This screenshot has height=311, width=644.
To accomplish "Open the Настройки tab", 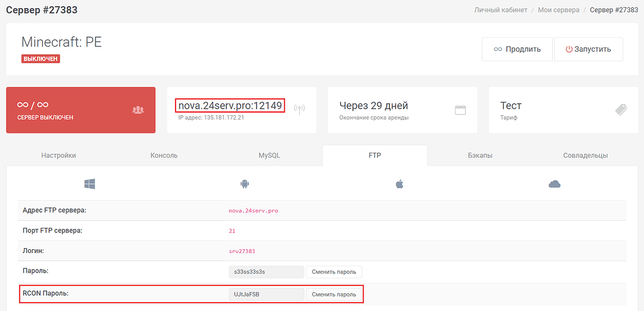I will click(58, 155).
